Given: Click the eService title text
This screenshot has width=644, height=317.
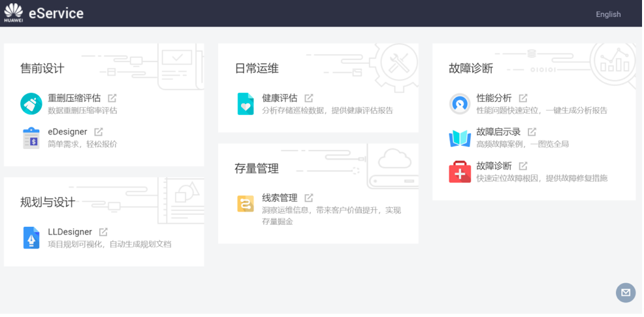Looking at the screenshot, I should point(56,14).
